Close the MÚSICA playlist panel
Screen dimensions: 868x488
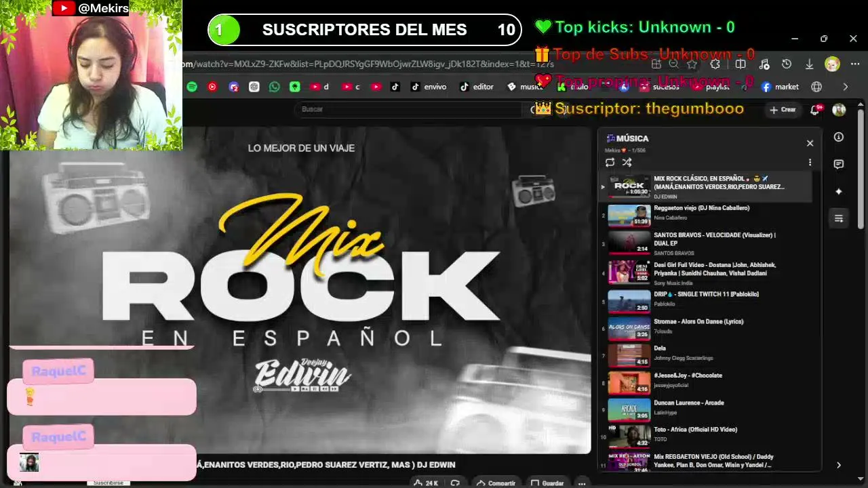[x=810, y=143]
